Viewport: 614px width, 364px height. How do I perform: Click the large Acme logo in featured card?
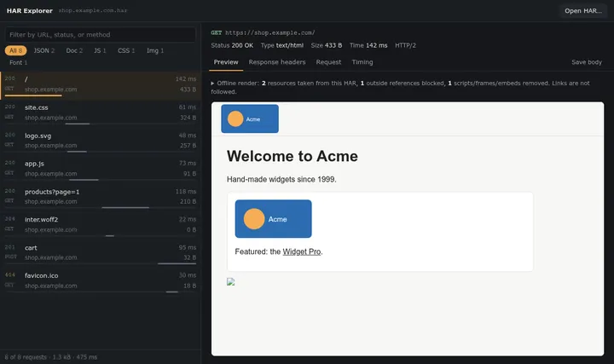click(x=274, y=219)
